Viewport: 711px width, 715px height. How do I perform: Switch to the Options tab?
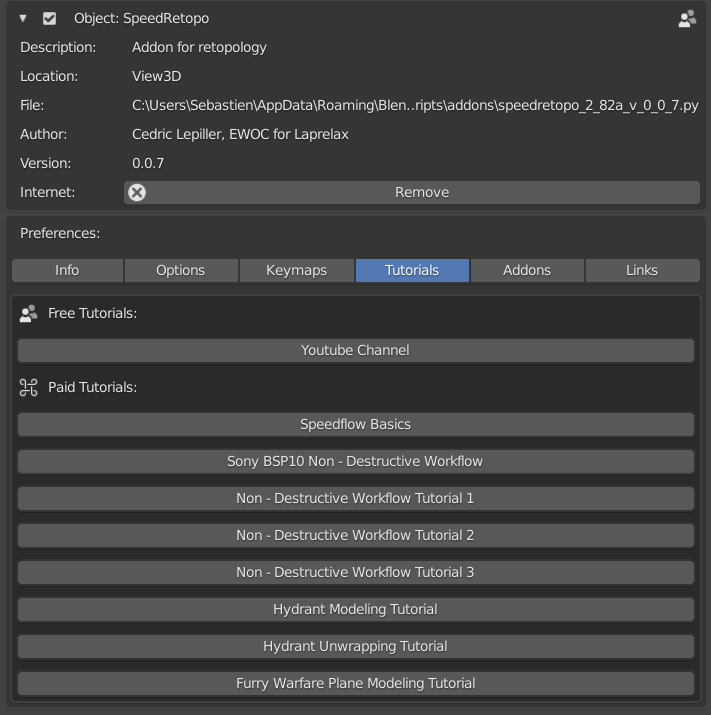click(x=181, y=270)
